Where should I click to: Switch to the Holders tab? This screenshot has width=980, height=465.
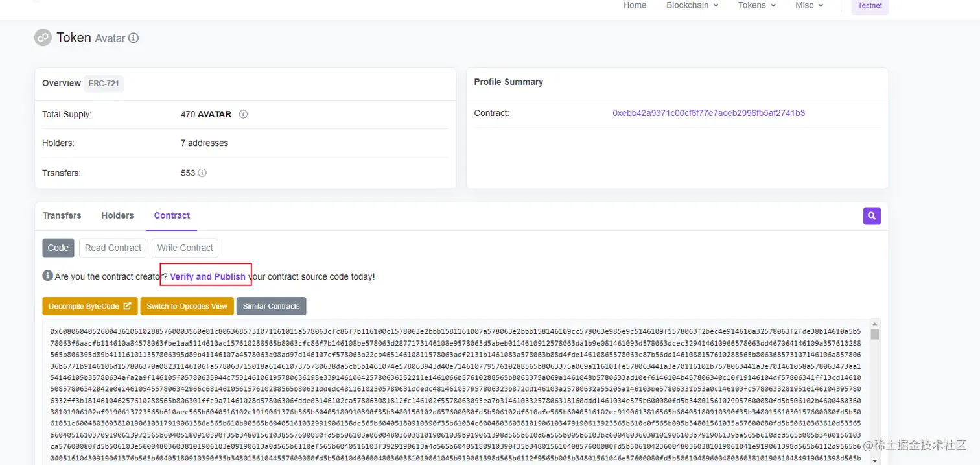point(117,215)
